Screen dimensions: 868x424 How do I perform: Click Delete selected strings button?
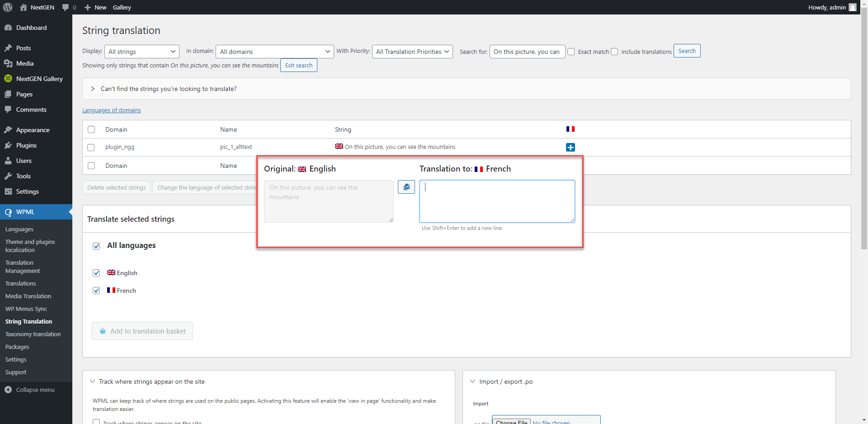[117, 187]
